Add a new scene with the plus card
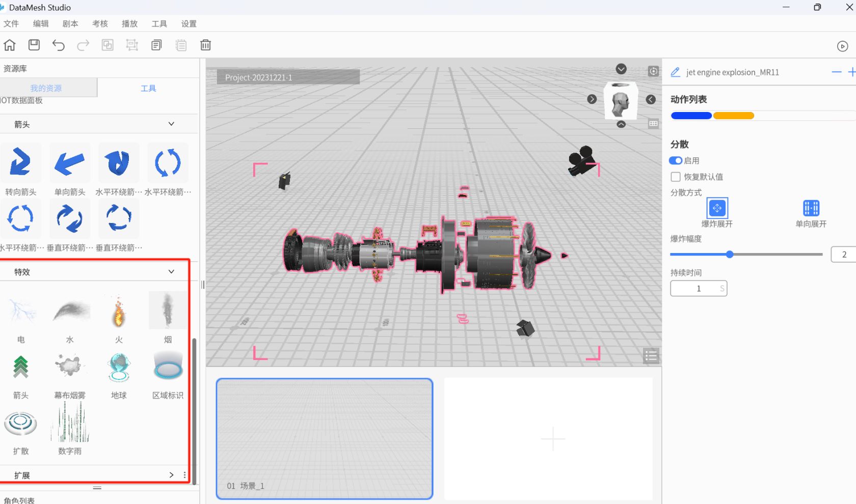Image resolution: width=856 pixels, height=504 pixels. 548,438
